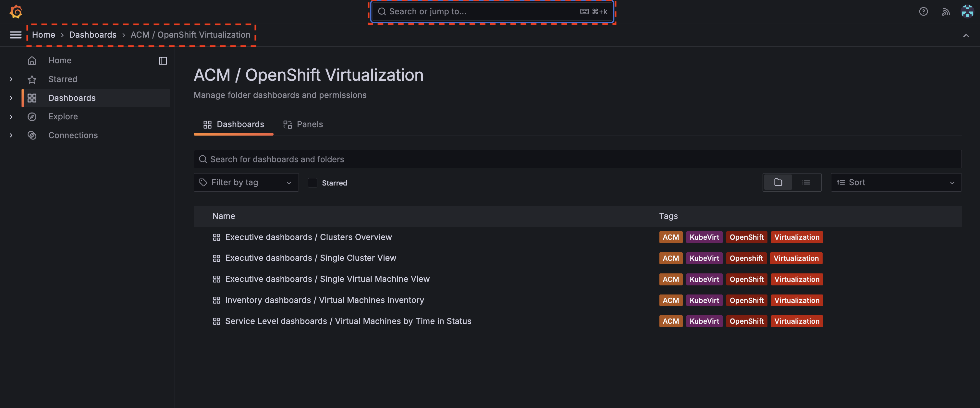Click dashboard icon beside Single Virtual Machine View
The image size is (980, 408).
(216, 279)
